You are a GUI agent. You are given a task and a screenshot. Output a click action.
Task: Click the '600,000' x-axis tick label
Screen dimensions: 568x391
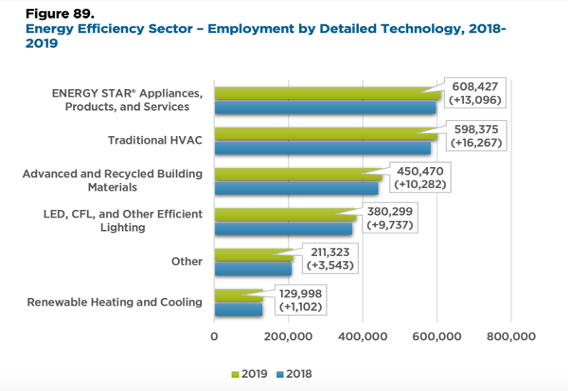click(437, 337)
